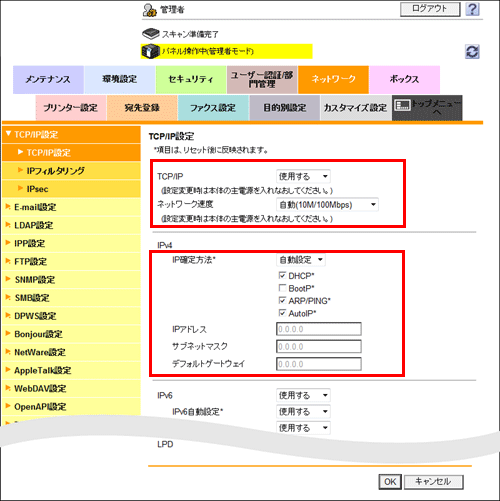Click the administrator user icon
The width and height of the screenshot is (500, 501).
coord(150,10)
